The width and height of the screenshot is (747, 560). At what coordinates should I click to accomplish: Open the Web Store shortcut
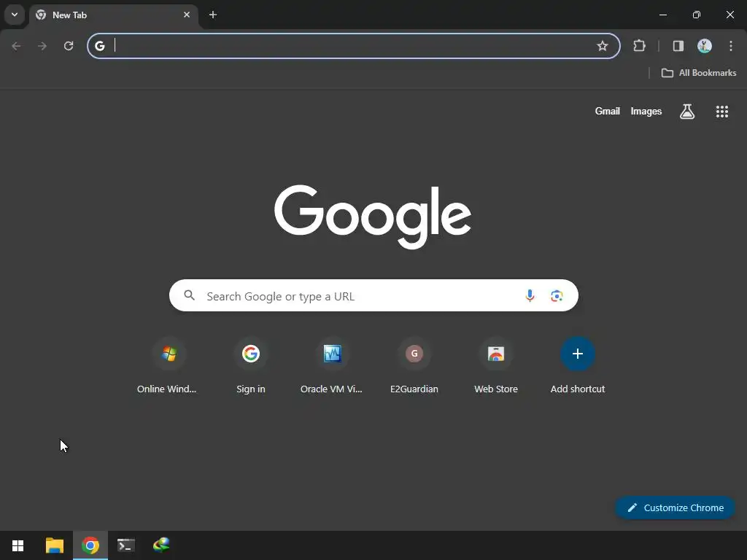pos(496,366)
